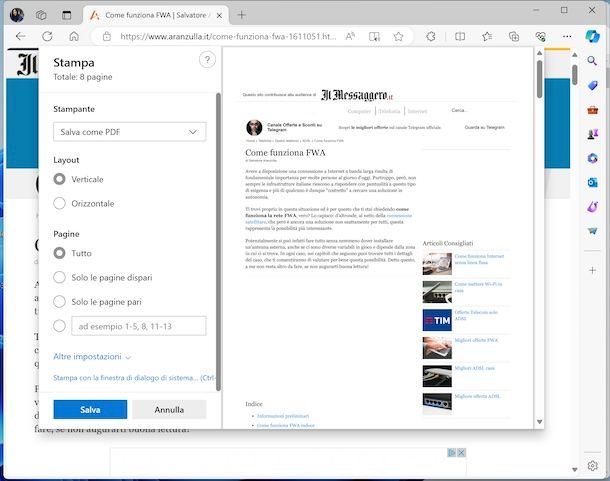610x481 pixels.
Task: Choose Solo le pagine dispari
Action: (x=60, y=277)
